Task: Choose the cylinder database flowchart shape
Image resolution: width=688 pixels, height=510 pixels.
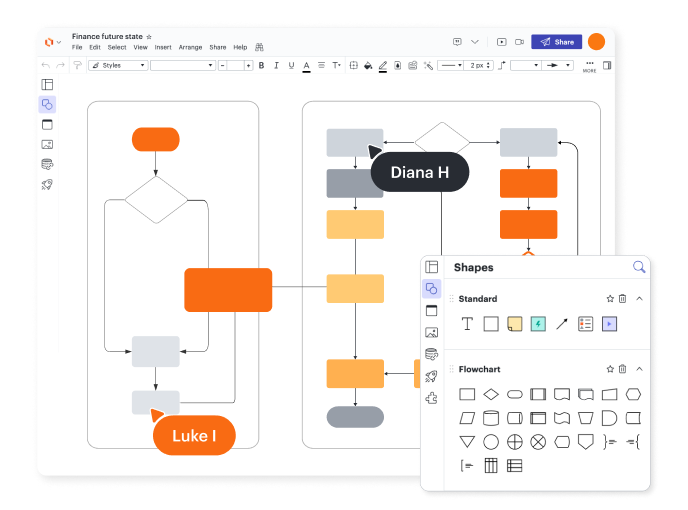Action: point(490,418)
